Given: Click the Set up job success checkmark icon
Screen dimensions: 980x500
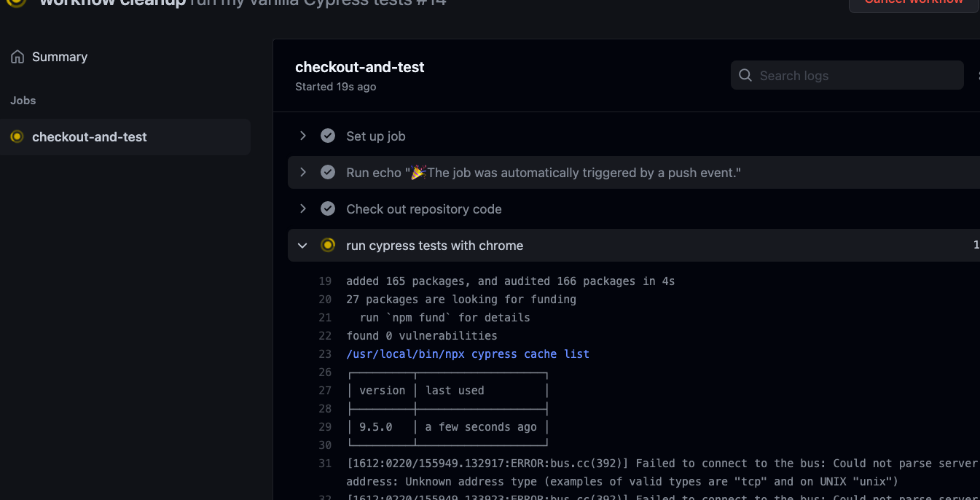Looking at the screenshot, I should pos(328,136).
